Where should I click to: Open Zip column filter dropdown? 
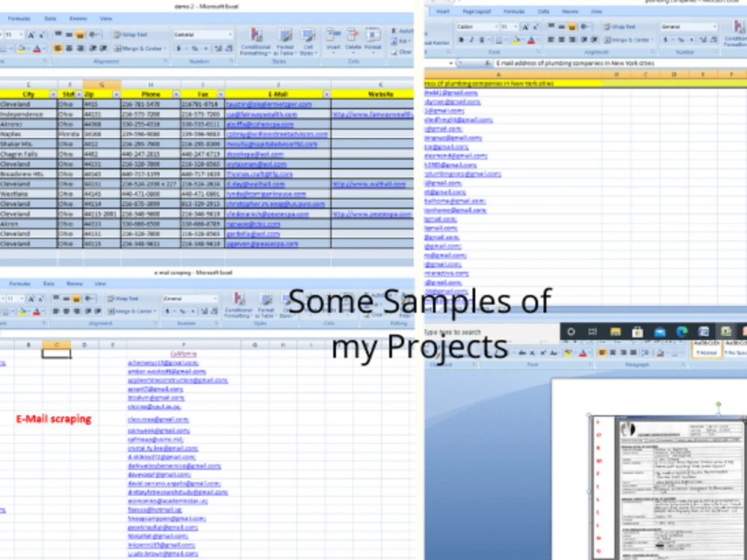(117, 94)
